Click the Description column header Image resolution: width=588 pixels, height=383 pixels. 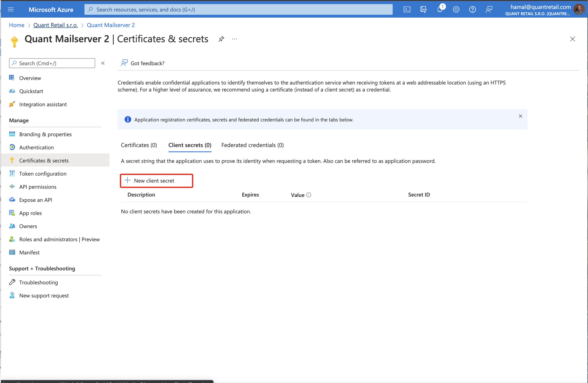pyautogui.click(x=141, y=195)
